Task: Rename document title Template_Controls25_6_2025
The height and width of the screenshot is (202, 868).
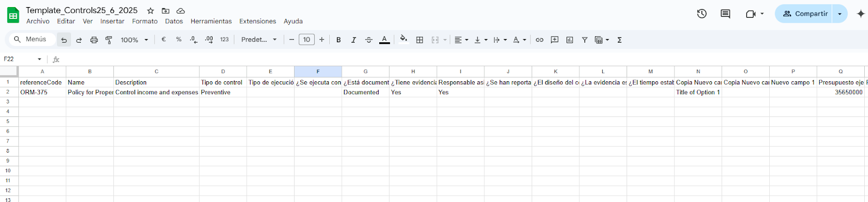Action: point(82,10)
